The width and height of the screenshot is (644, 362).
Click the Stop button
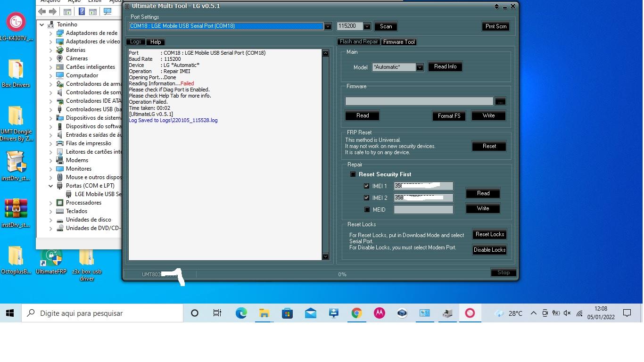pyautogui.click(x=503, y=272)
